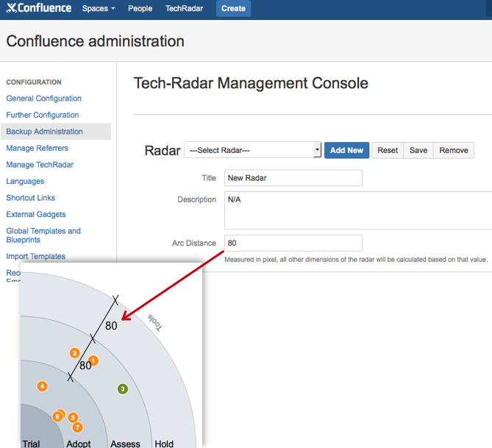Go to the People page
The image size is (492, 448).
140,9
